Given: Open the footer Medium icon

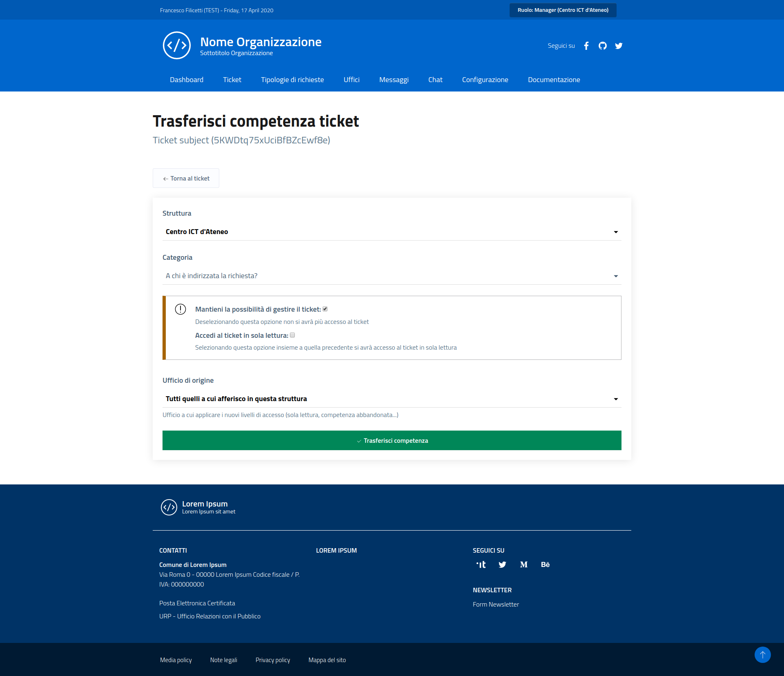Looking at the screenshot, I should coord(524,564).
